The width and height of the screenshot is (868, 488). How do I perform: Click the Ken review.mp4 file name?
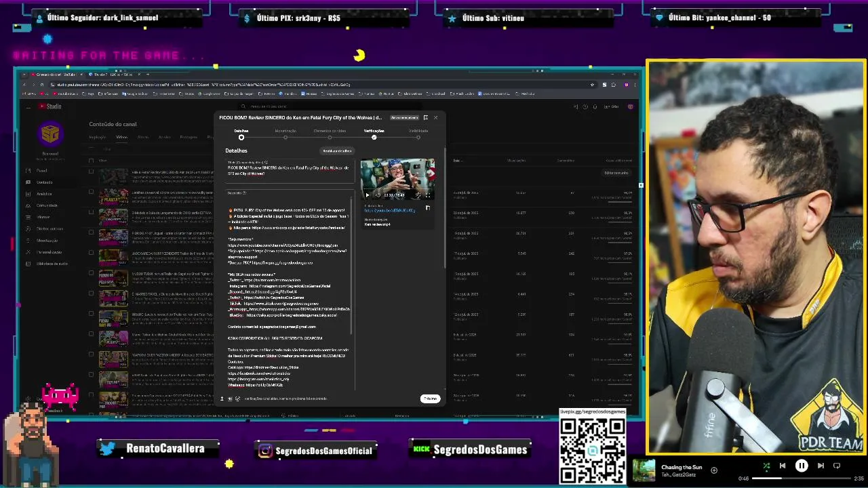(377, 224)
